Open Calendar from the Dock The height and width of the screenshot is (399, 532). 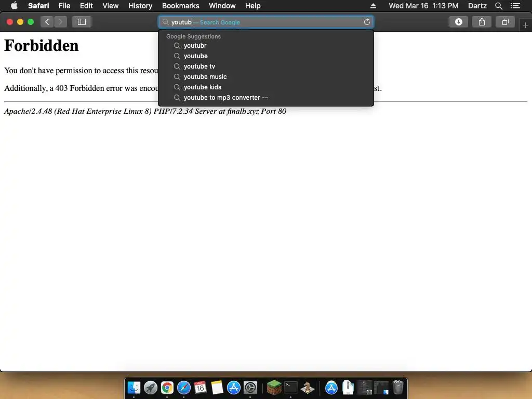pos(200,388)
